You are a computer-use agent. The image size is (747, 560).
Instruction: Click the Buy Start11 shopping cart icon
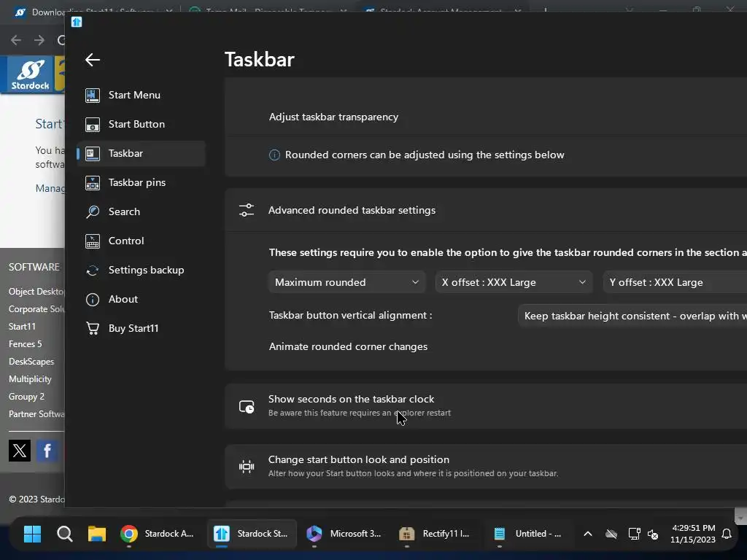93,329
